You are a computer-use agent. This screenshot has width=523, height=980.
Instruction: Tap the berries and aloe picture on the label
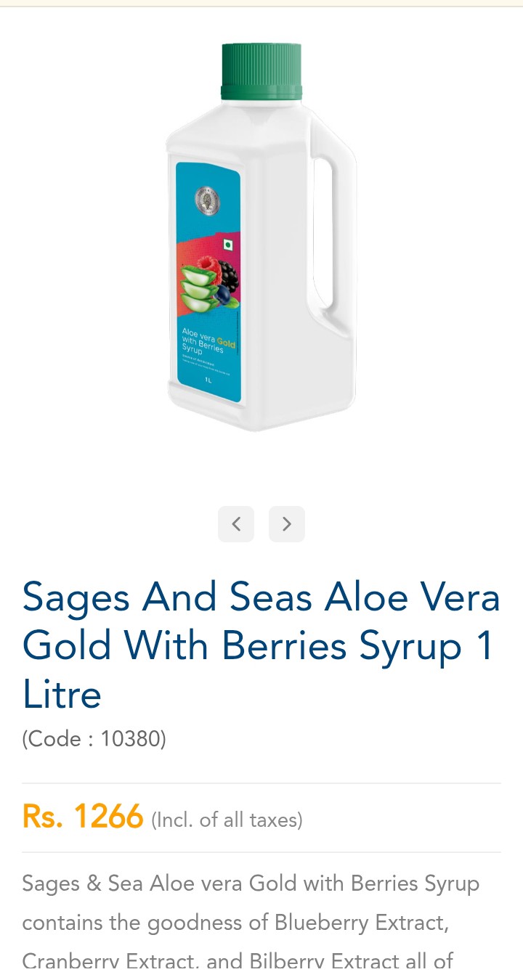[x=208, y=285]
